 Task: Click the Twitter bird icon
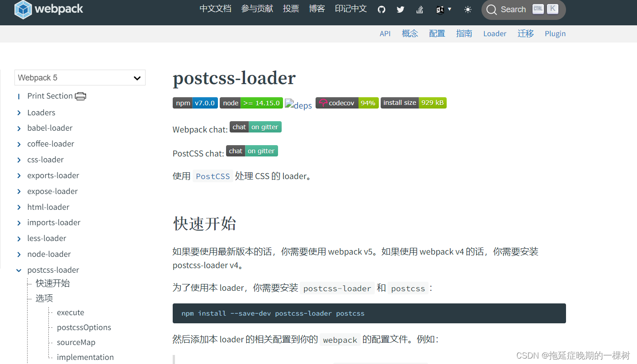point(400,9)
